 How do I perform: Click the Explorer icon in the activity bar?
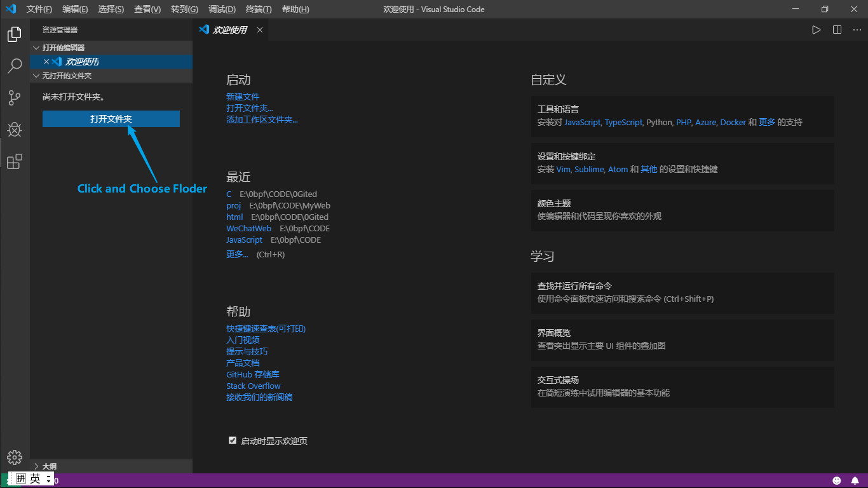(x=14, y=34)
